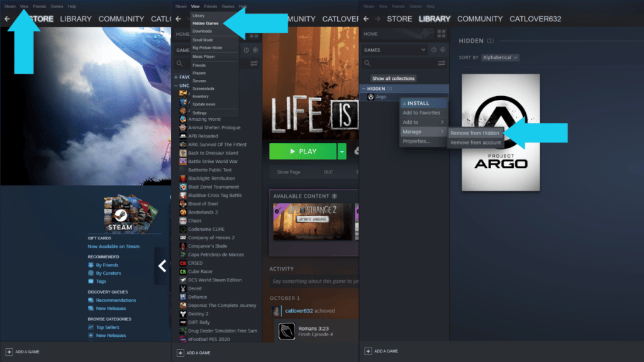The height and width of the screenshot is (362, 644).
Task: Click the previous arrow on the store carousel
Action: pyautogui.click(x=162, y=266)
